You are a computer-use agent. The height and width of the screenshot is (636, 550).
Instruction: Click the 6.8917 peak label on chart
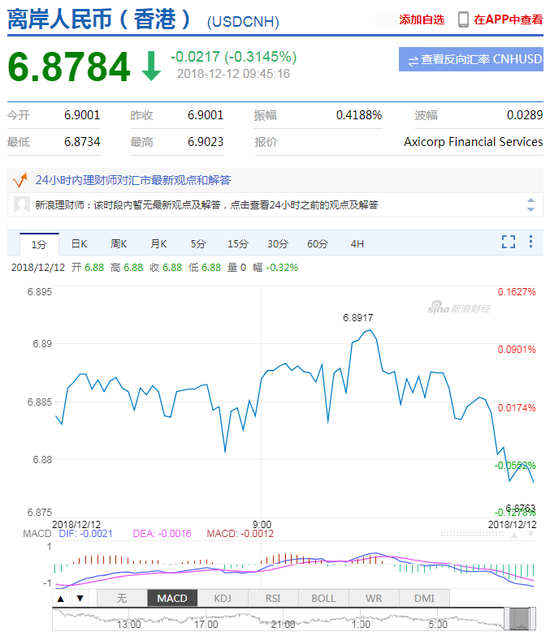pyautogui.click(x=358, y=318)
